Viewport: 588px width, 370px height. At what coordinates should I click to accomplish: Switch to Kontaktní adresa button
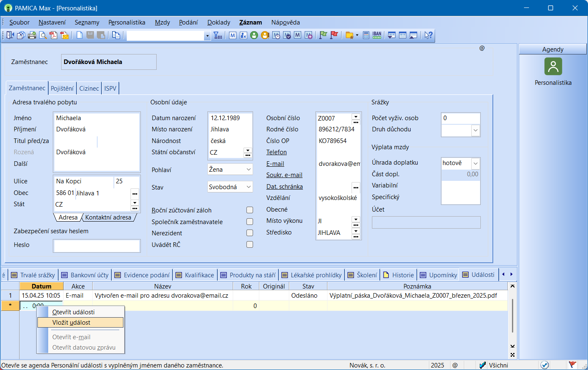point(108,217)
